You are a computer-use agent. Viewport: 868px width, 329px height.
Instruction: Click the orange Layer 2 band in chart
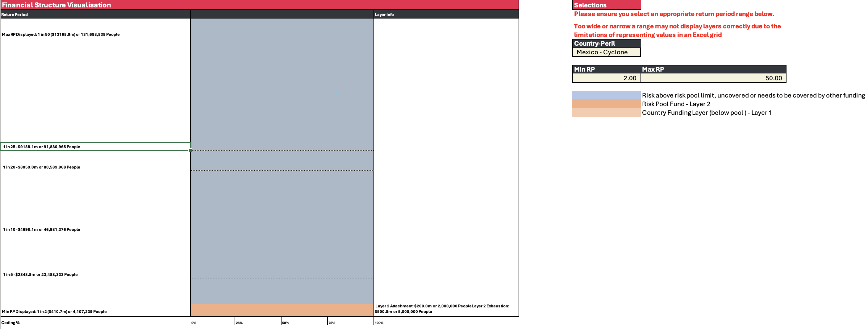282,310
